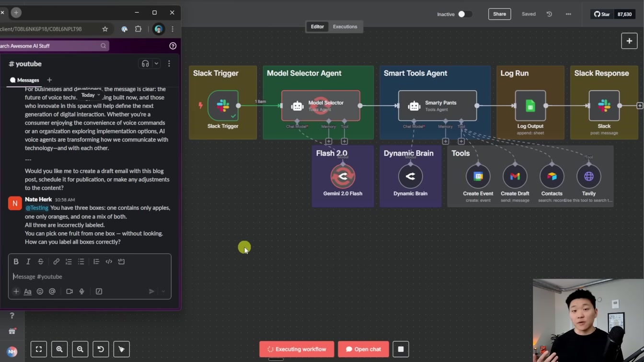Viewport: 644px width, 362px height.
Task: Open the Today date jump dropdown
Action: tap(91, 95)
